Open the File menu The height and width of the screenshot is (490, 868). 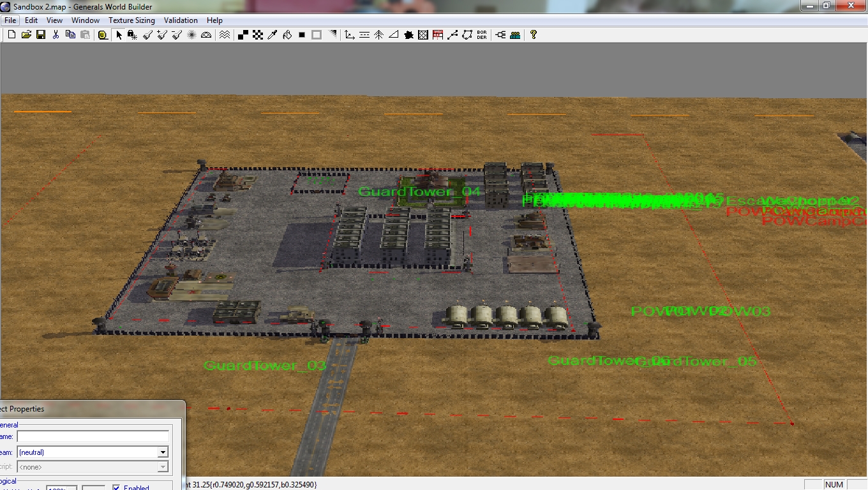10,20
